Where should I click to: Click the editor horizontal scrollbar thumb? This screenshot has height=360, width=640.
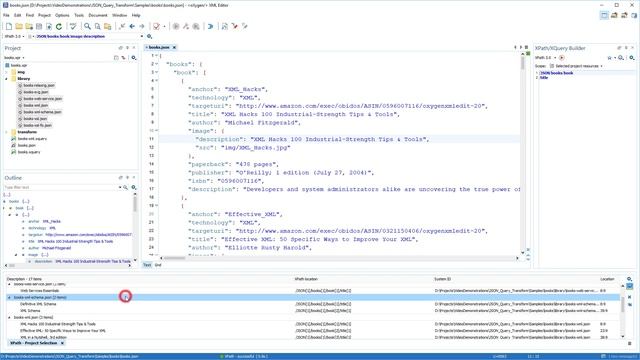pyautogui.click(x=175, y=258)
